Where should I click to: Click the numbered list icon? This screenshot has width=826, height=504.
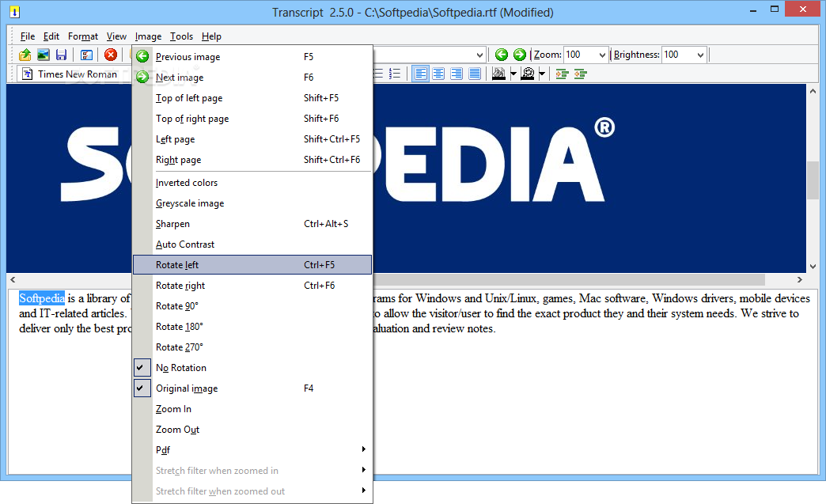[395, 74]
